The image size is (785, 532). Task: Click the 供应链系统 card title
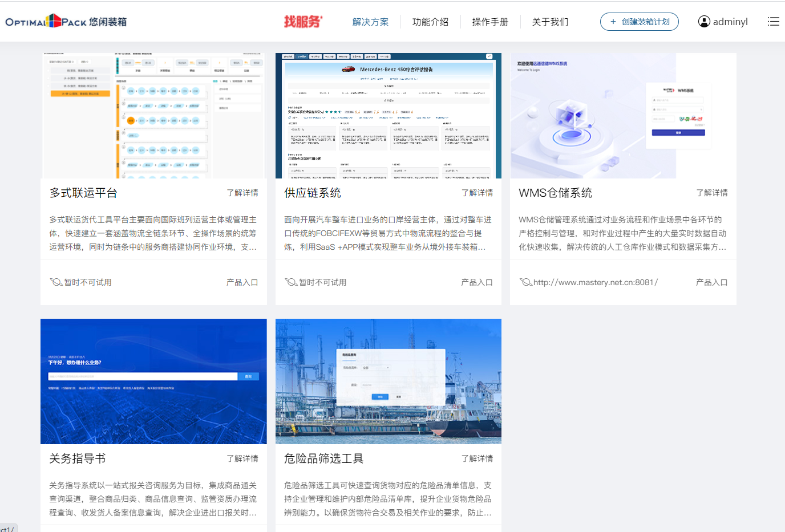click(x=313, y=193)
